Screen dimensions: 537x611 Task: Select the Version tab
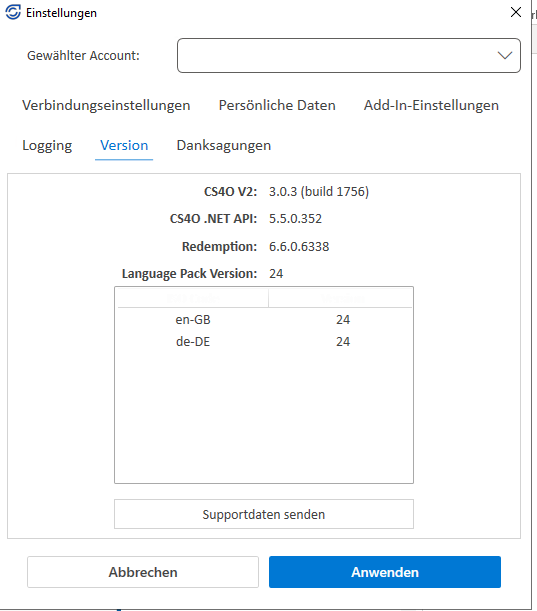point(124,145)
